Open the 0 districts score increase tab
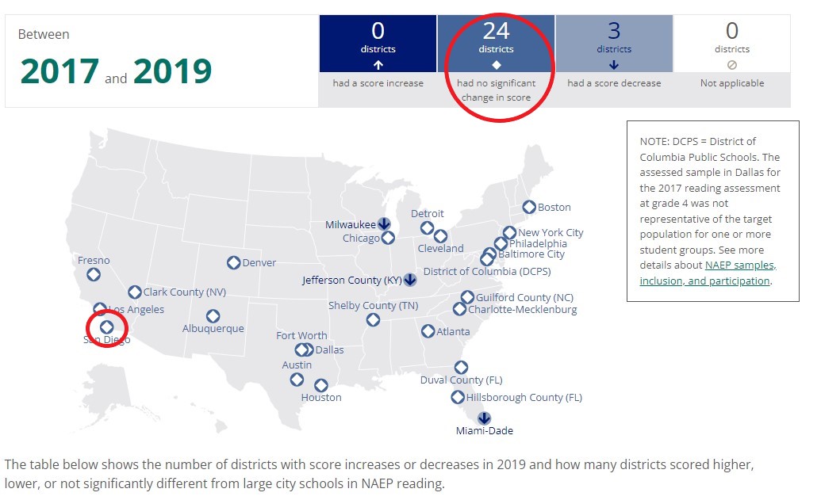 [378, 44]
